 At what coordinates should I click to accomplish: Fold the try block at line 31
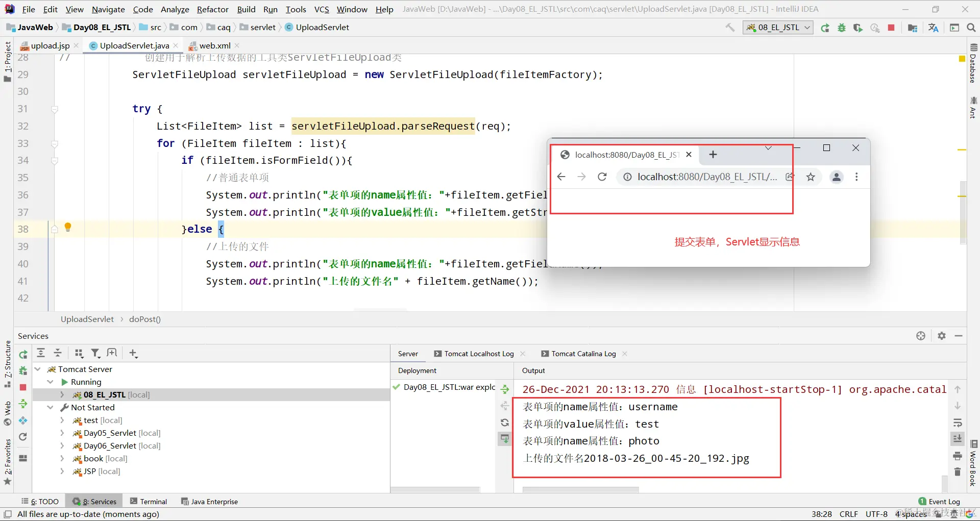55,109
